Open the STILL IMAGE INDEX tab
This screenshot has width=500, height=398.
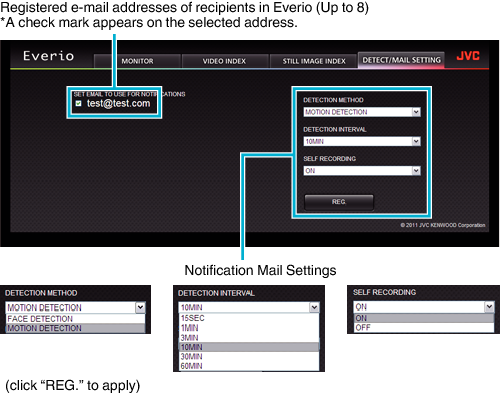(x=314, y=61)
